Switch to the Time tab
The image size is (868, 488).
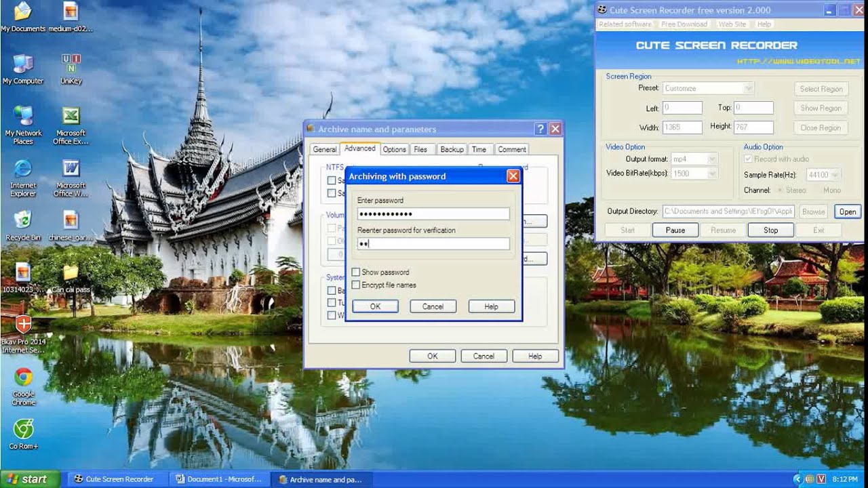coord(479,150)
